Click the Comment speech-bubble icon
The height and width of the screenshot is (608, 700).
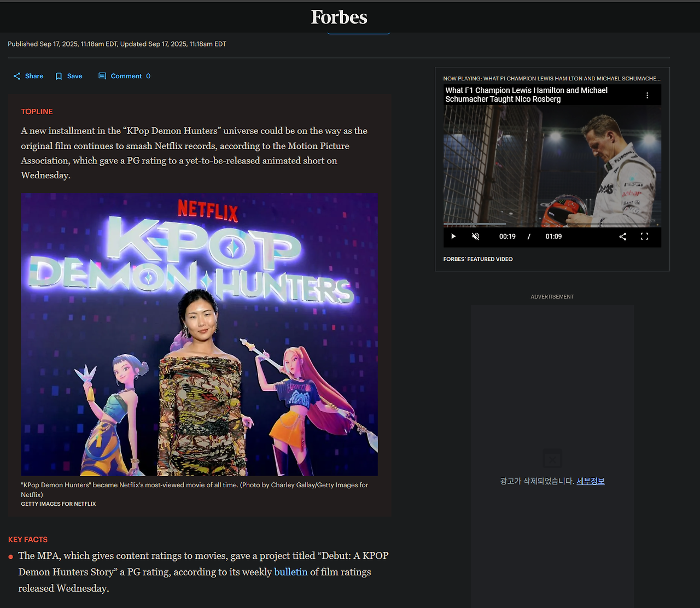102,76
